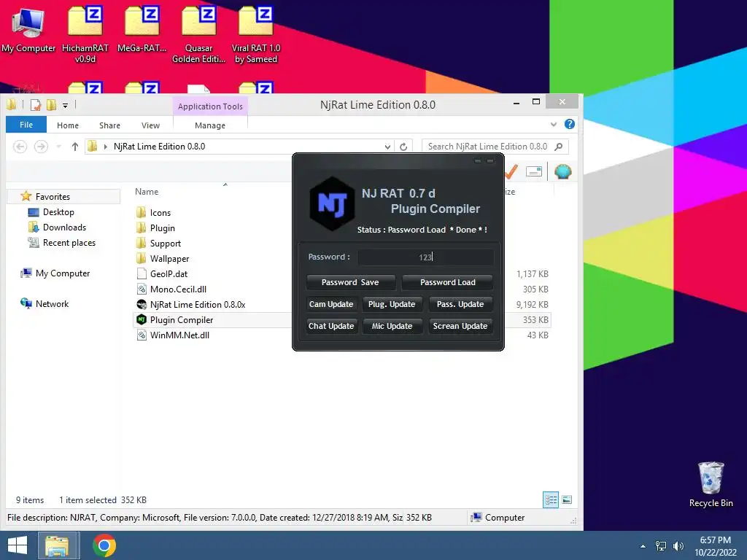
Task: Click Pass. Update button
Action: [x=460, y=304]
